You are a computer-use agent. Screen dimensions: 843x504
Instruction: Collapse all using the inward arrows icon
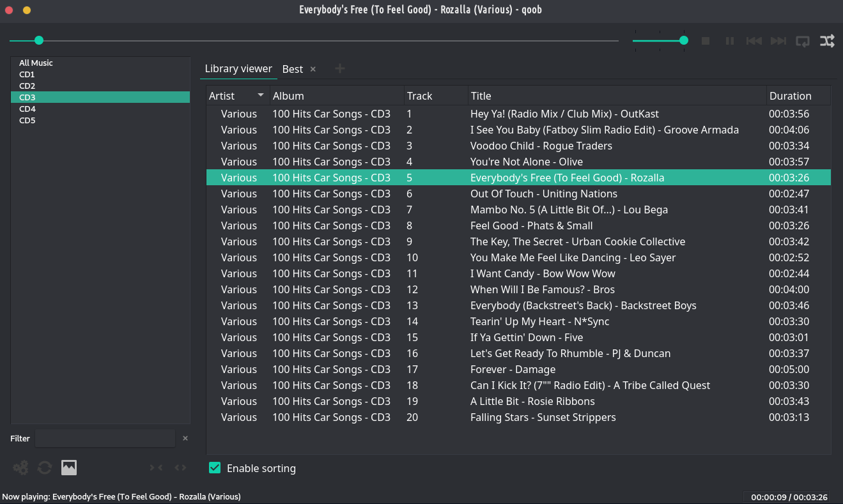[x=156, y=468]
